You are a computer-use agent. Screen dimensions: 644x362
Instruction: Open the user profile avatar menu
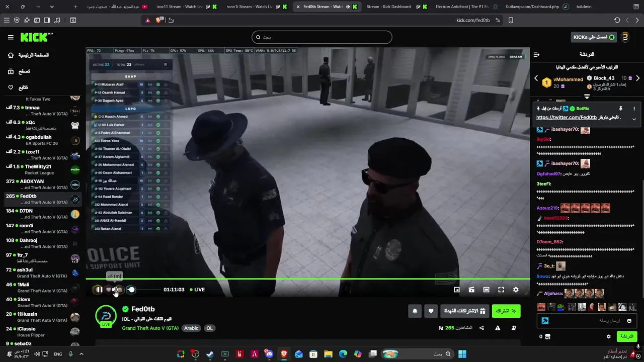point(625,37)
